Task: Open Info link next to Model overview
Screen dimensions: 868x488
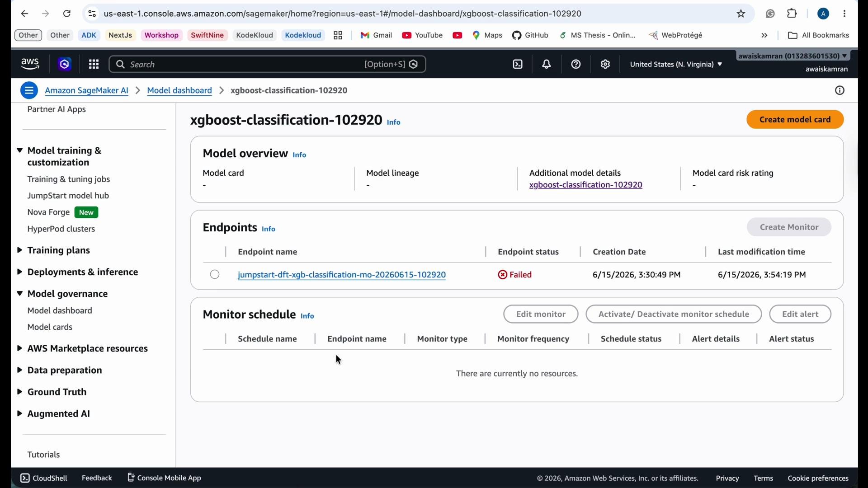Action: (300, 155)
